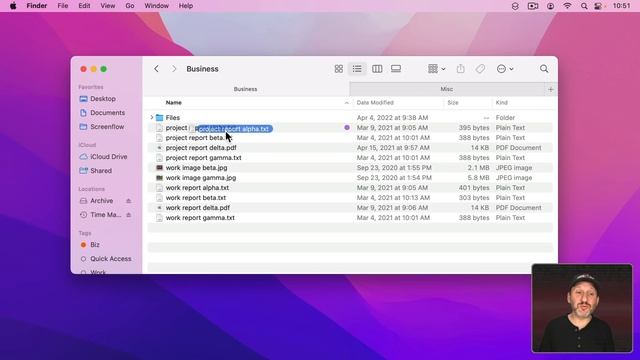This screenshot has height=360, width=640.
Task: Open Control Center in menu bar
Action: (599, 6)
